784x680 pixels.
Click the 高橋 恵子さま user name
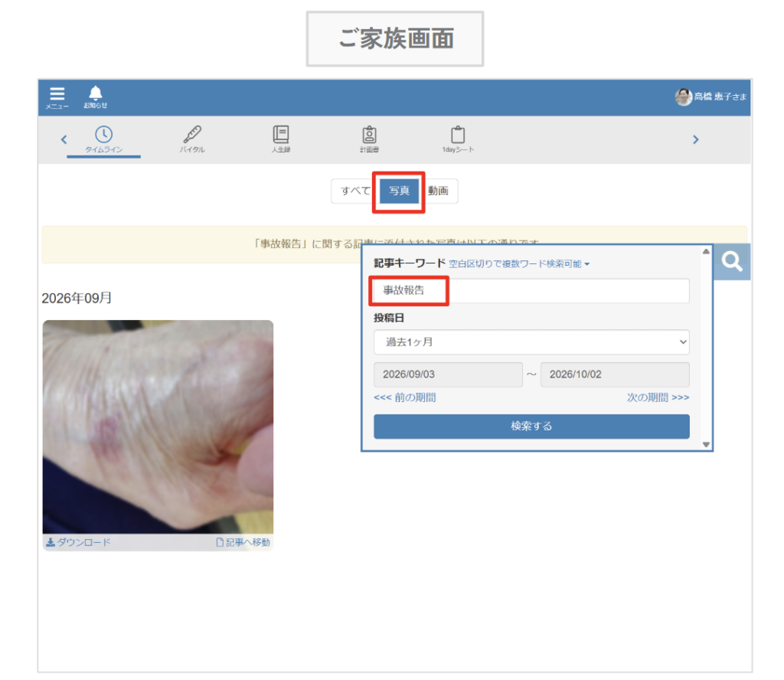(x=720, y=97)
